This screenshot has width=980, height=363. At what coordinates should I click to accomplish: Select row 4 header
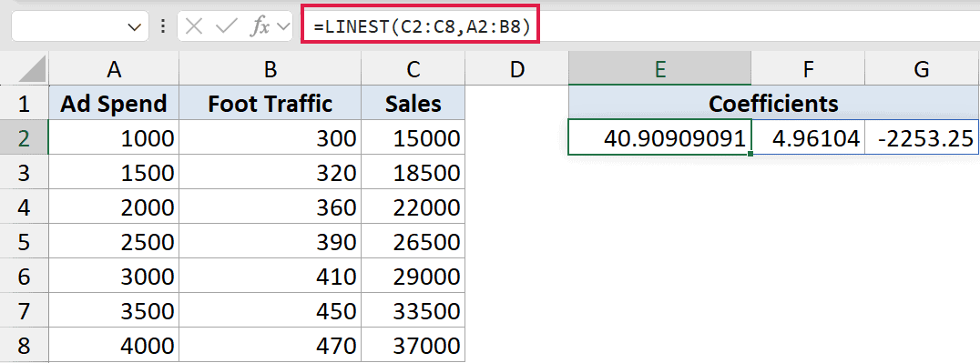pos(24,207)
